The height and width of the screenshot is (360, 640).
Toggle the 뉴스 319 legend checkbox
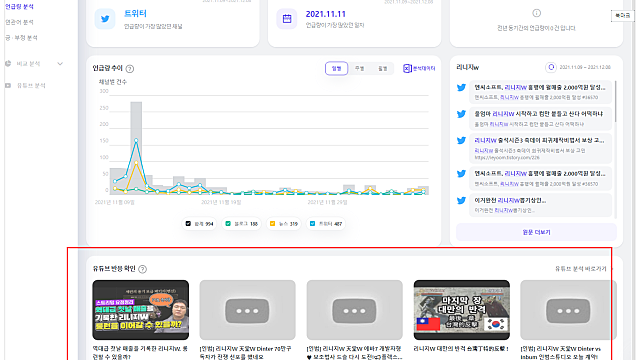point(272,224)
